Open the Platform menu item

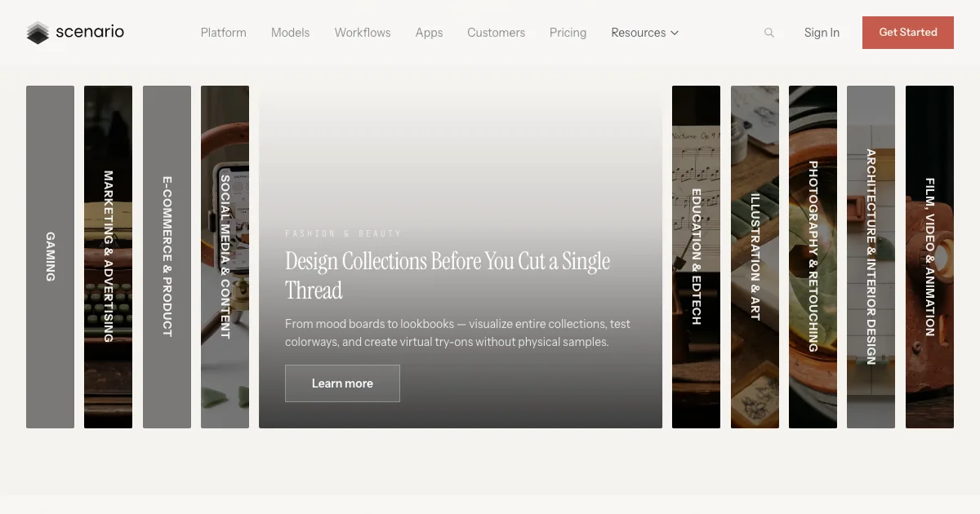click(223, 33)
